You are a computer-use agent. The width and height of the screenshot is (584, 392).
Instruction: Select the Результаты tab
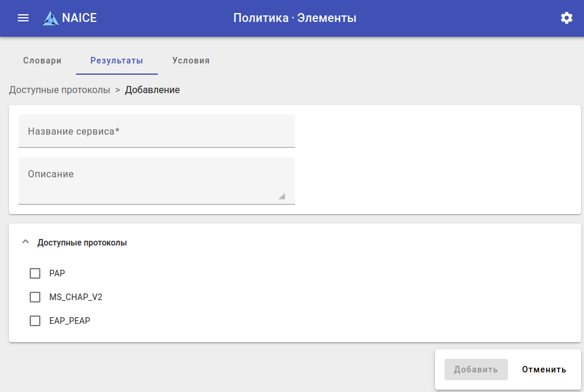pyautogui.click(x=116, y=60)
